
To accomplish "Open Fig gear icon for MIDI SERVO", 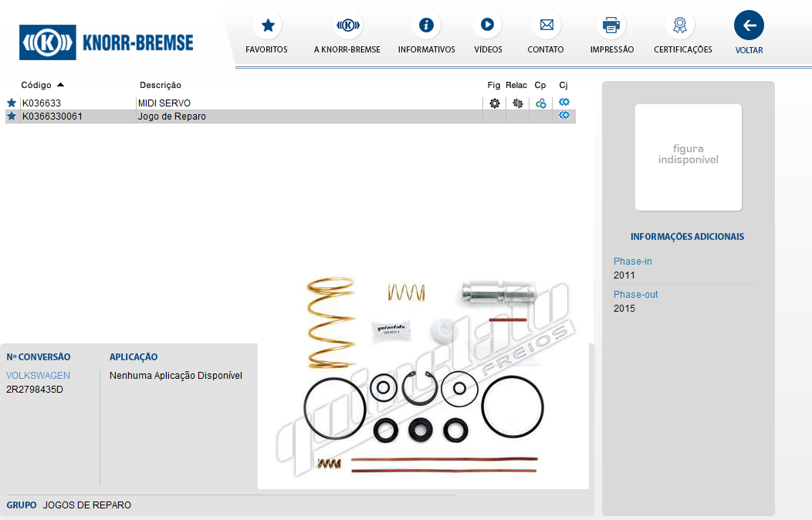I will click(494, 103).
